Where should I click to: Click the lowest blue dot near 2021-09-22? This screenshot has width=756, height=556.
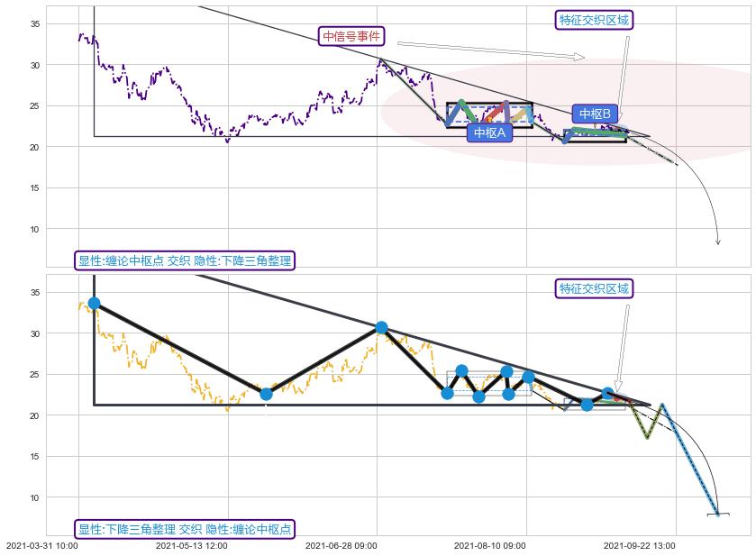tap(587, 404)
